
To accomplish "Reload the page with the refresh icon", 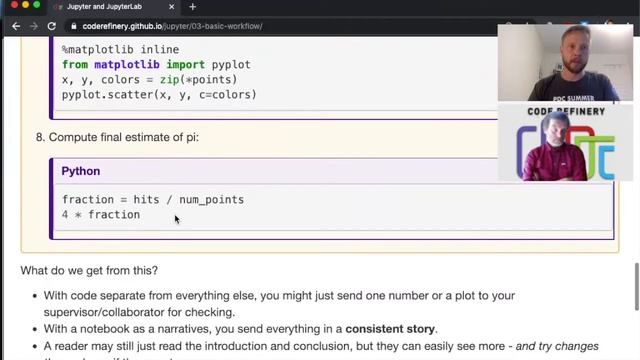I will tap(52, 26).
